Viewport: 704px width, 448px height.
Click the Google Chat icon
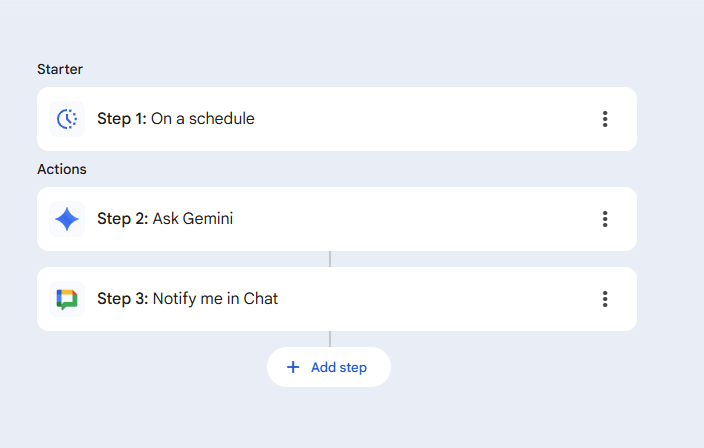click(x=67, y=299)
